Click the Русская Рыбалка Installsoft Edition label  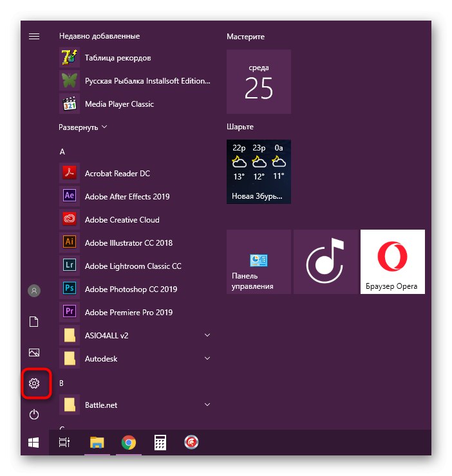147,81
